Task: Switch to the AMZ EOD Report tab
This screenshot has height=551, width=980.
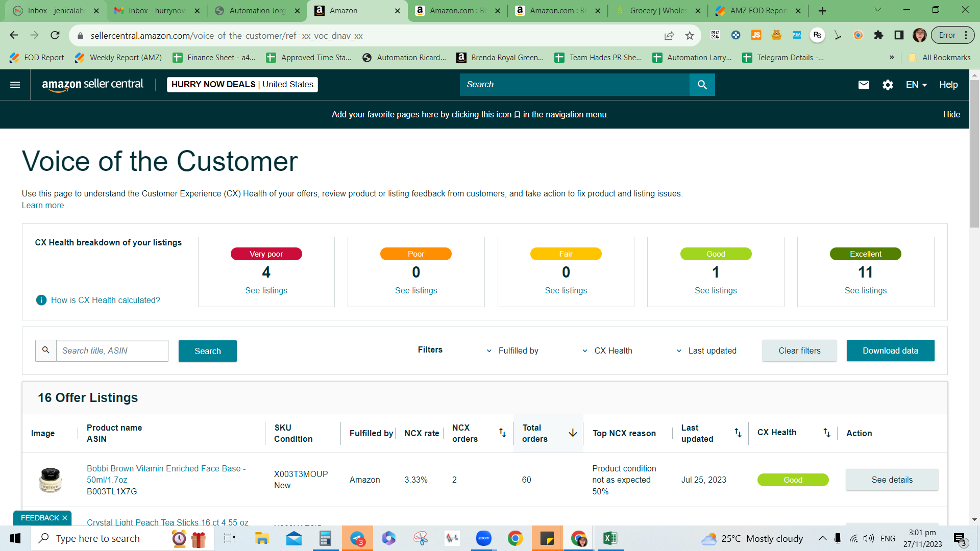Action: coord(758,11)
